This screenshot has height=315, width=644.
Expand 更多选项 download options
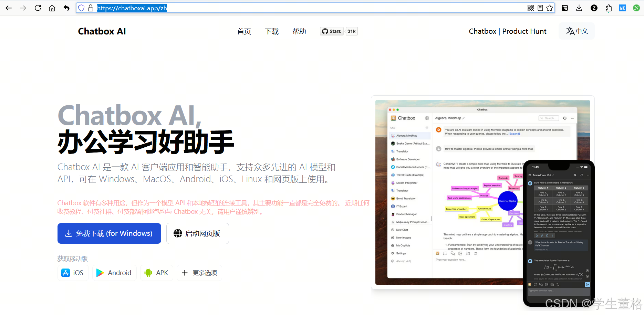[x=199, y=273]
